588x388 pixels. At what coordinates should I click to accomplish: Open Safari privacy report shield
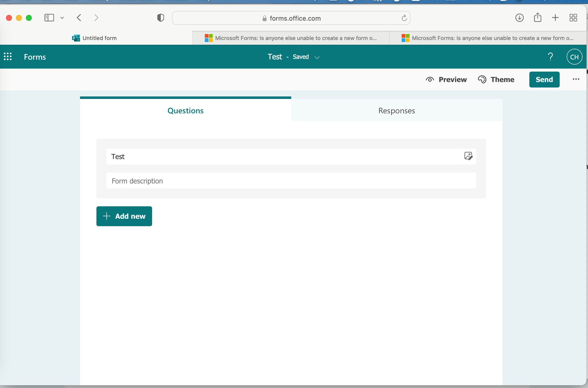(x=161, y=18)
